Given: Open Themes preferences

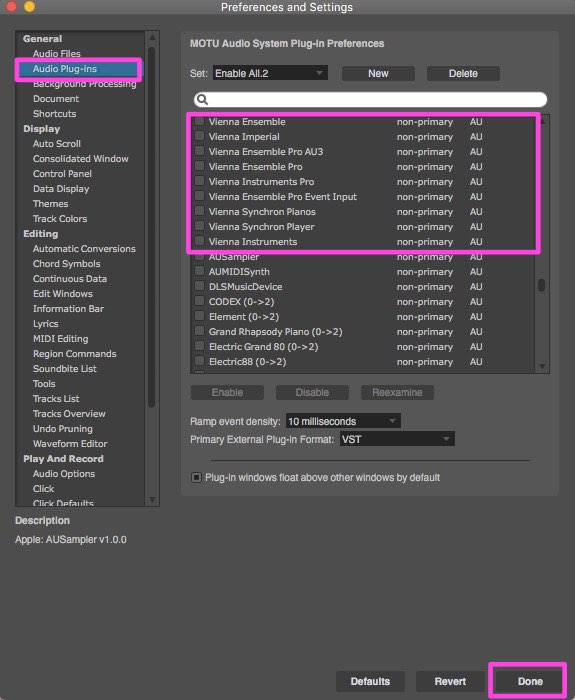Looking at the screenshot, I should pos(50,204).
